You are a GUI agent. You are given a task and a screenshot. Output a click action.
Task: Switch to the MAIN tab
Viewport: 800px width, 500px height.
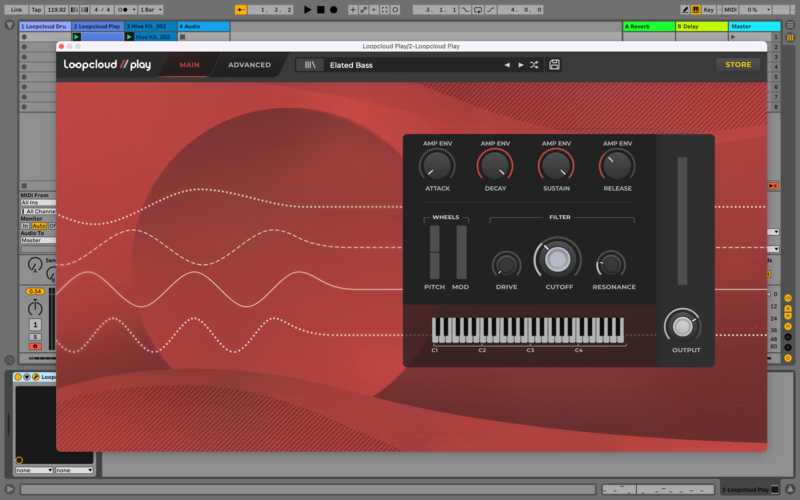point(189,65)
